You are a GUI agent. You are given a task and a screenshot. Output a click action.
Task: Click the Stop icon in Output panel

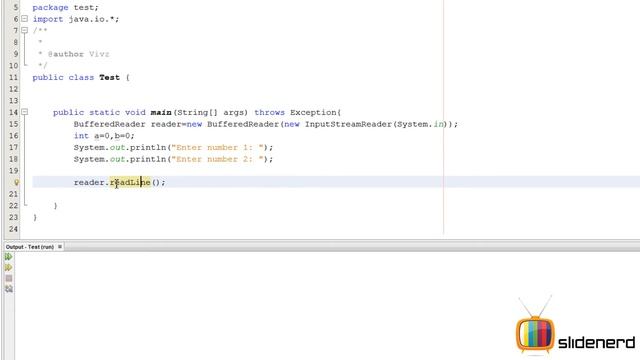[x=9, y=278]
